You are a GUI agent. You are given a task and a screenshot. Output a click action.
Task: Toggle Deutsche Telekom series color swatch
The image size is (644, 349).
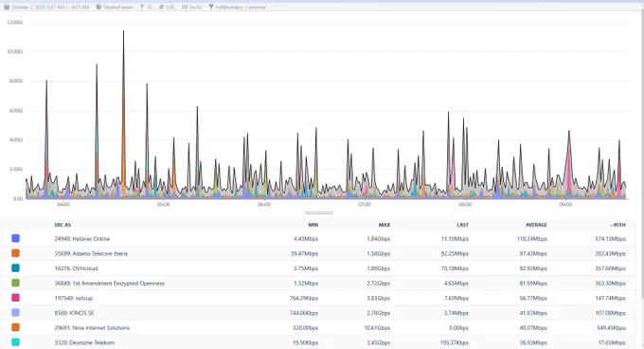(15, 342)
